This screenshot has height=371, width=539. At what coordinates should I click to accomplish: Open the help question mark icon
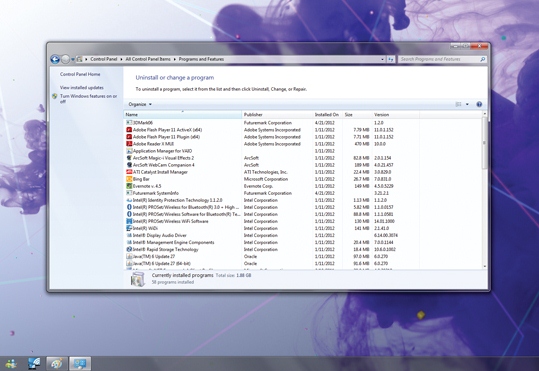(x=479, y=104)
